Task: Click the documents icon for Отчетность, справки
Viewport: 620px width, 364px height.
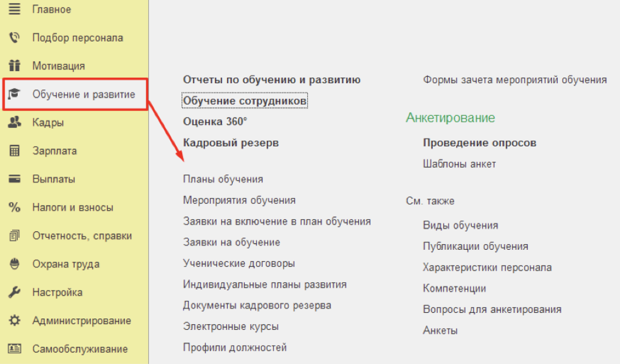Action: pos(14,235)
